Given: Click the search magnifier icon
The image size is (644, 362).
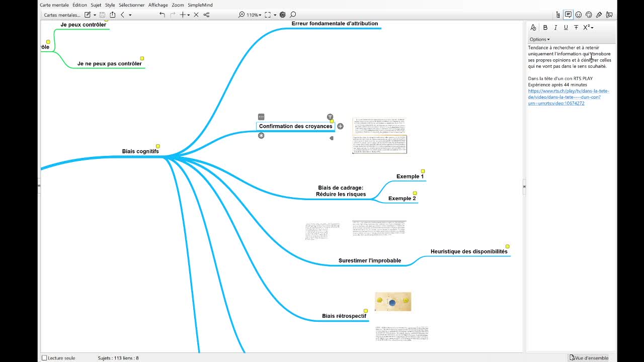Looking at the screenshot, I should coord(293,15).
